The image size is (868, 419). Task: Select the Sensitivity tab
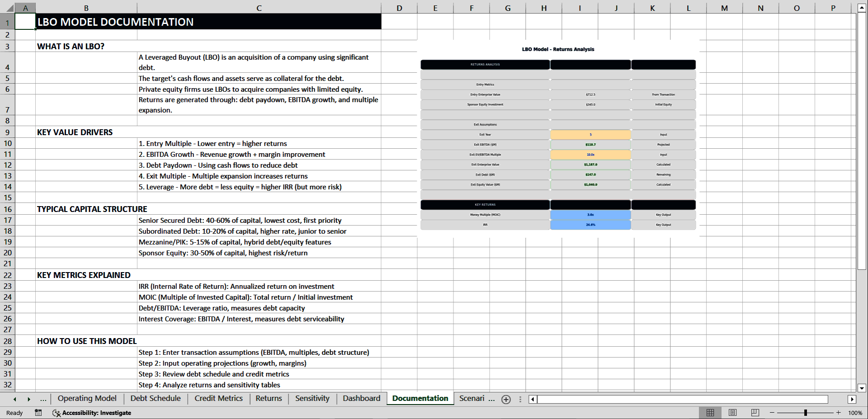tap(312, 398)
